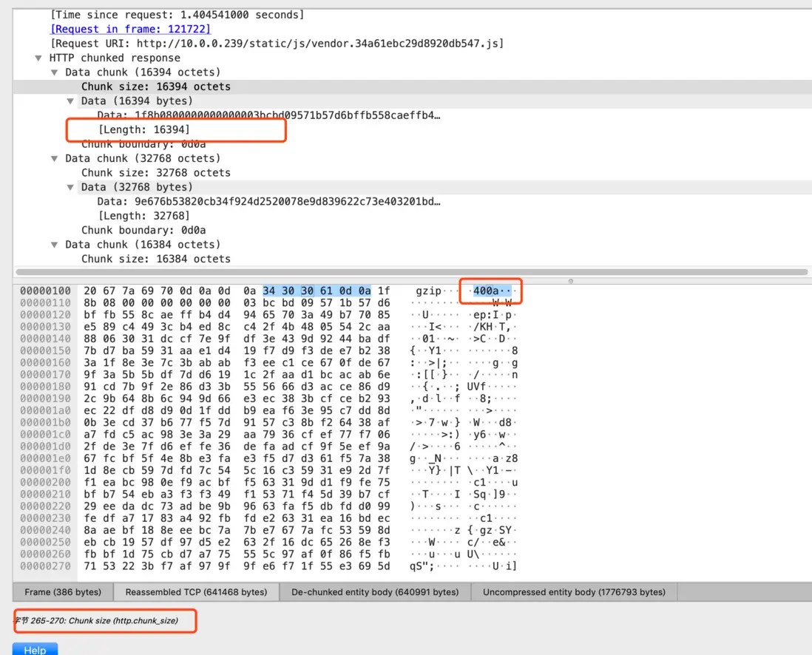Screen dimensions: 812x655
Task: Select the Request URI line
Action: point(274,43)
